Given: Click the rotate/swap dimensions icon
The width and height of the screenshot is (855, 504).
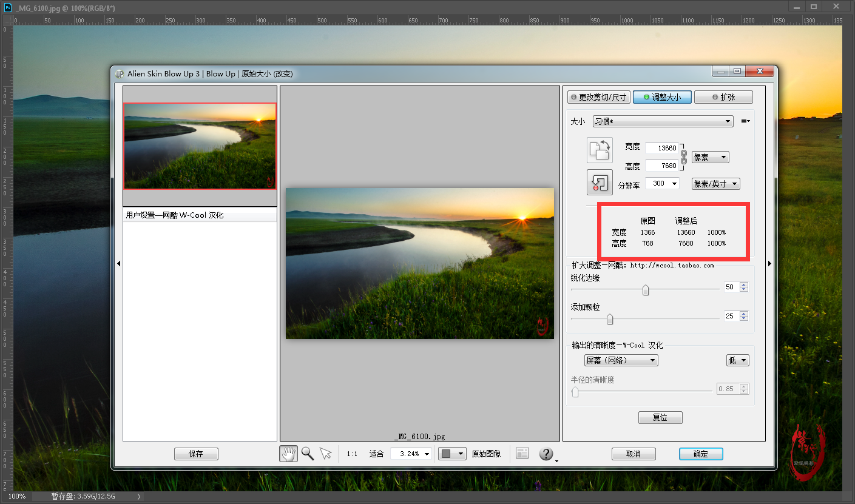Looking at the screenshot, I should coord(600,150).
